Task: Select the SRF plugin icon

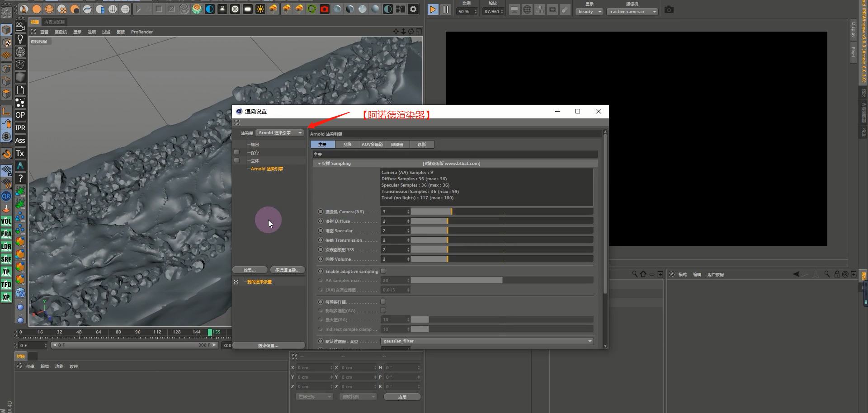Action: coord(6,259)
